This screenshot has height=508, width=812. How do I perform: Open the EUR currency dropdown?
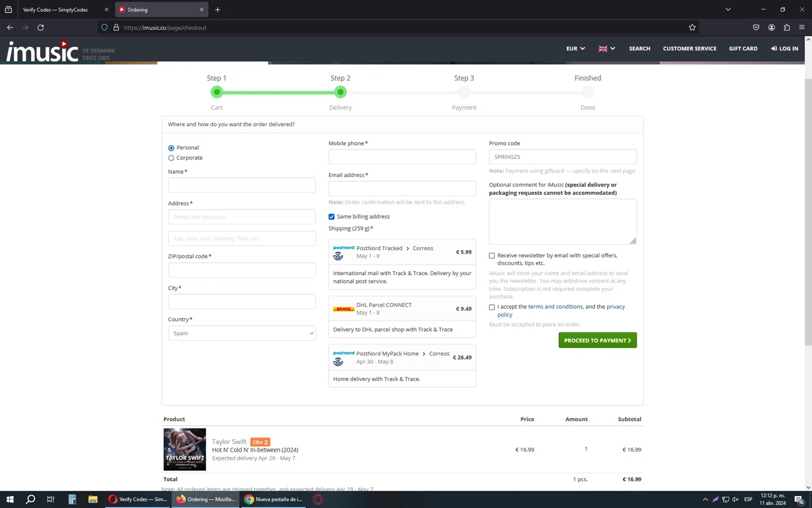(x=575, y=49)
